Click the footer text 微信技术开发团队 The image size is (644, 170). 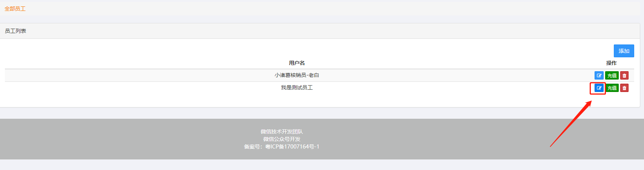[282, 132]
